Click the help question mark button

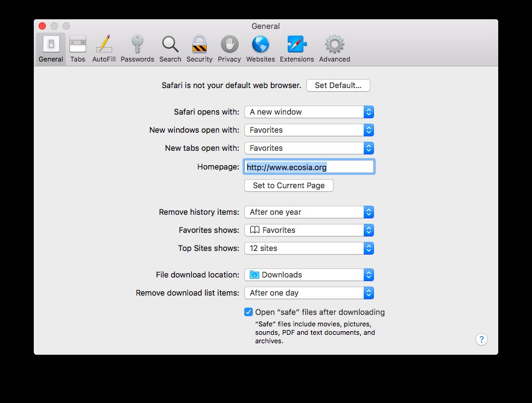tap(481, 339)
